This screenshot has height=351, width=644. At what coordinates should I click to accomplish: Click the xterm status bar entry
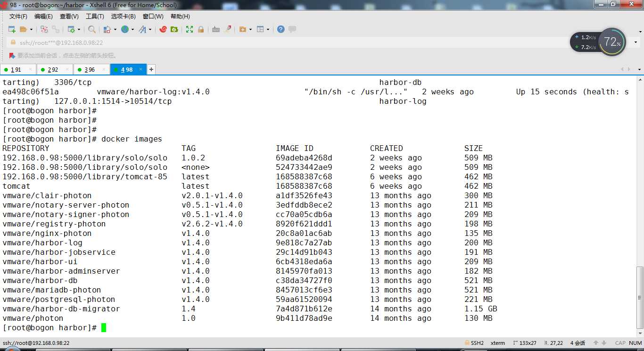tap(497, 343)
